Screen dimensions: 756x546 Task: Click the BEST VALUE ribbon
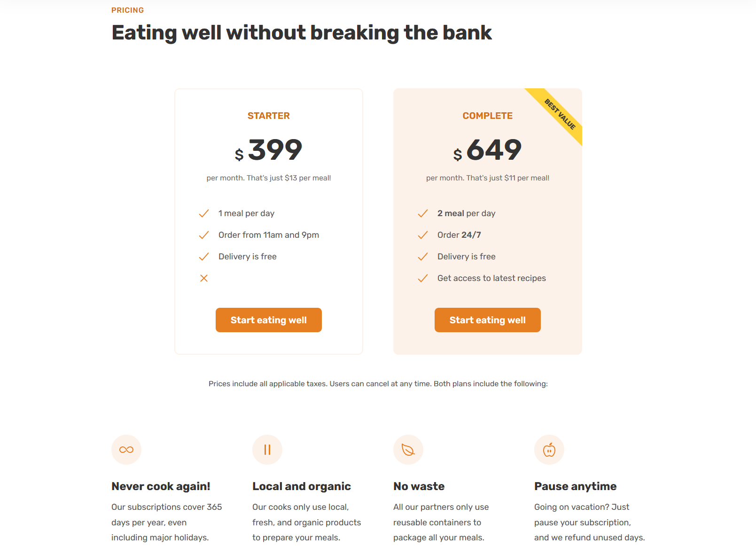(559, 115)
